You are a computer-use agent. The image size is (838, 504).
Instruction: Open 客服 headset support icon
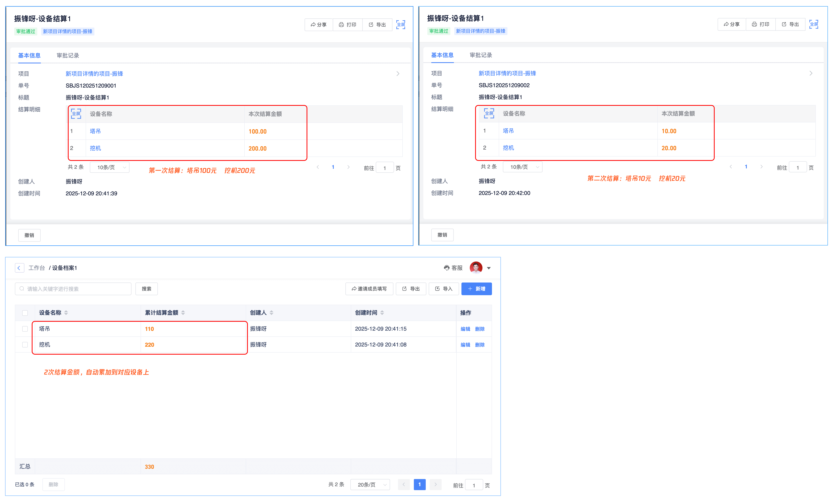point(446,268)
